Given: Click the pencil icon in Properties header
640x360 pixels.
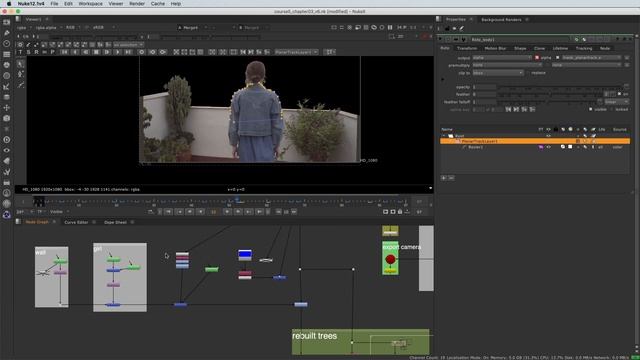Looking at the screenshot, I should [x=462, y=28].
